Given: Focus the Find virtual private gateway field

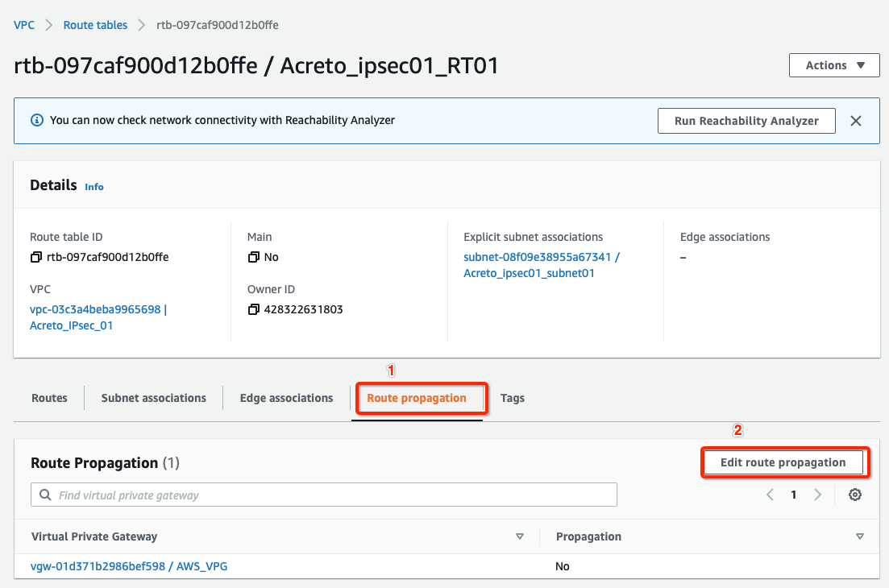Looking at the screenshot, I should tap(324, 495).
